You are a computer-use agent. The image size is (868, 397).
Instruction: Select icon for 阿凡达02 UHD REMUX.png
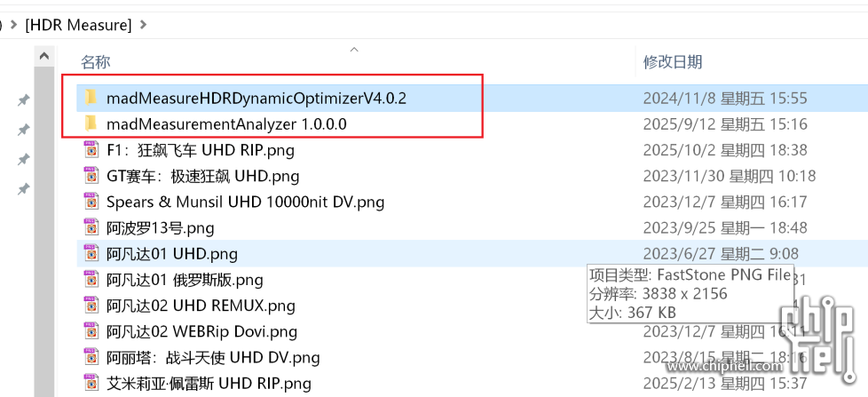point(91,306)
